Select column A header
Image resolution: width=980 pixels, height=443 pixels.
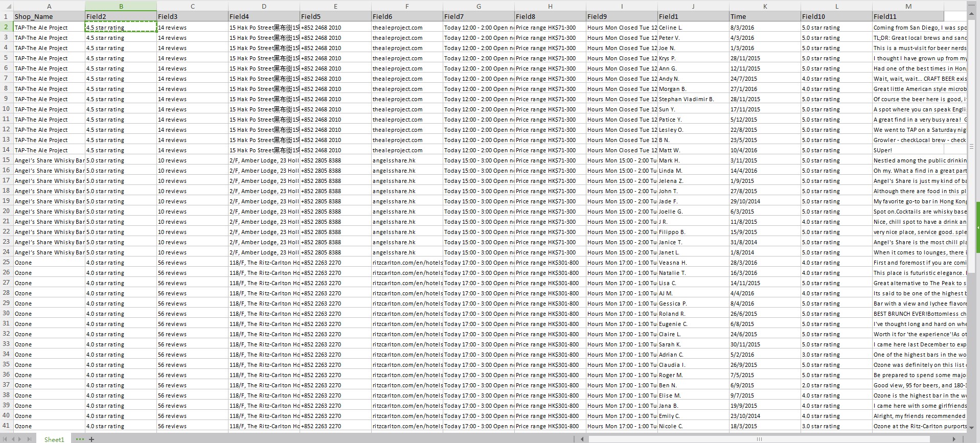pyautogui.click(x=49, y=6)
